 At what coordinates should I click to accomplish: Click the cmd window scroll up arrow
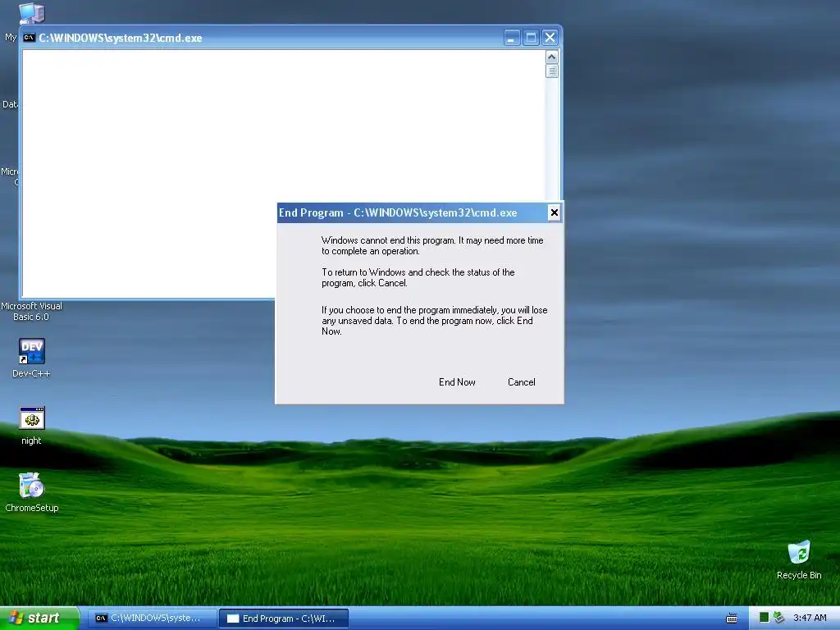pos(552,57)
